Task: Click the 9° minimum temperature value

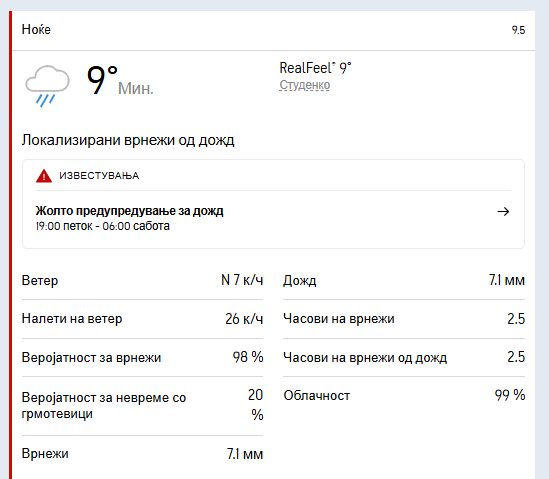Action: coord(102,80)
